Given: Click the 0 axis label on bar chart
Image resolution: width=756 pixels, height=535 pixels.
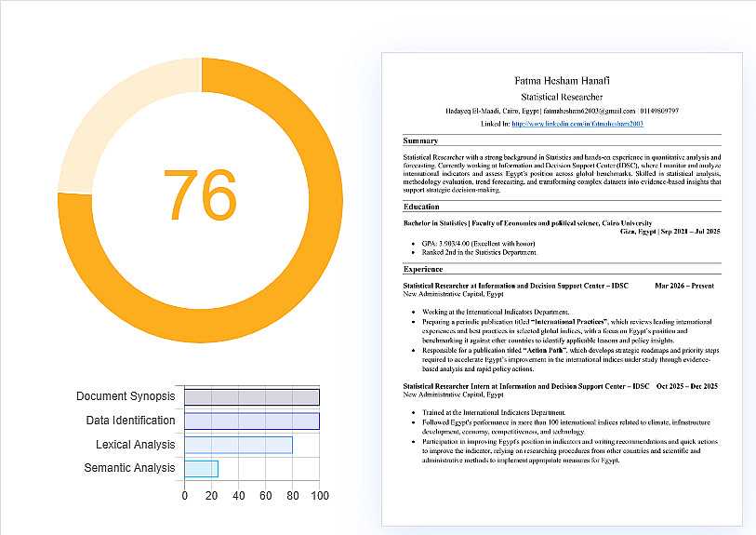Looking at the screenshot, I should pos(185,496).
